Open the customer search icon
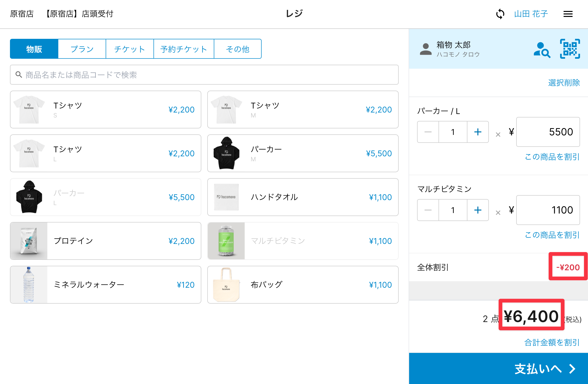The height and width of the screenshot is (384, 588). point(542,50)
